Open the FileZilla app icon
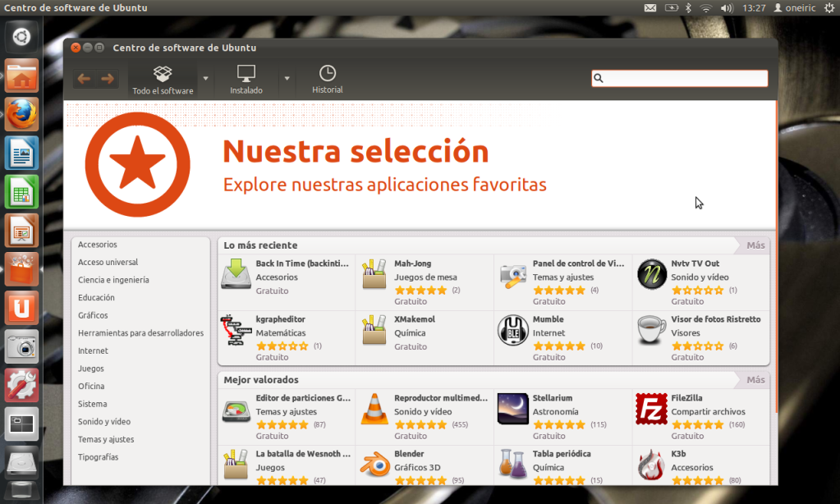Image resolution: width=840 pixels, height=504 pixels. 651,409
